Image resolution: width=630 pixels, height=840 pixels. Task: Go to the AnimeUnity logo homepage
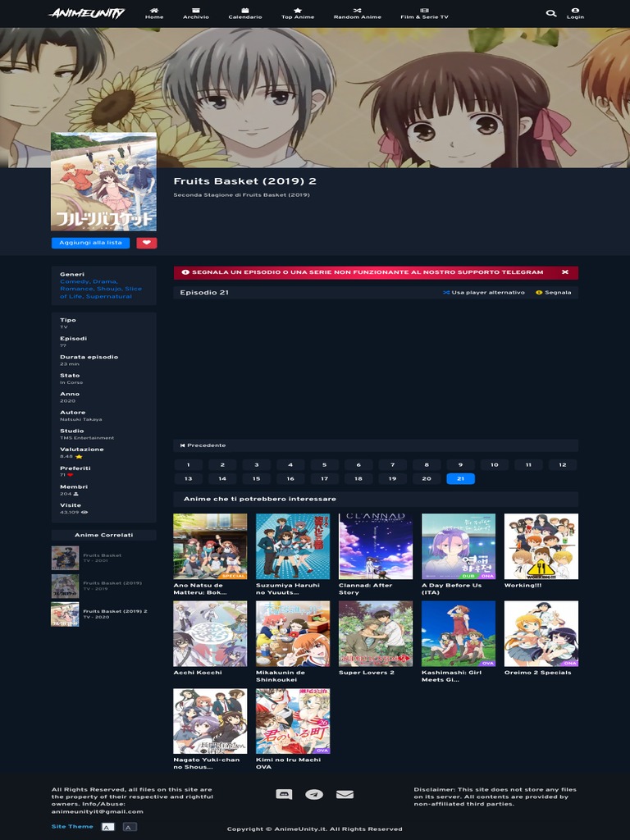[87, 13]
